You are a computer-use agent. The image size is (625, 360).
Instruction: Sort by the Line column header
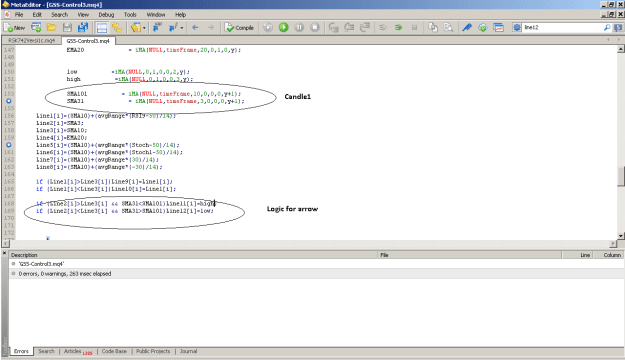577,255
